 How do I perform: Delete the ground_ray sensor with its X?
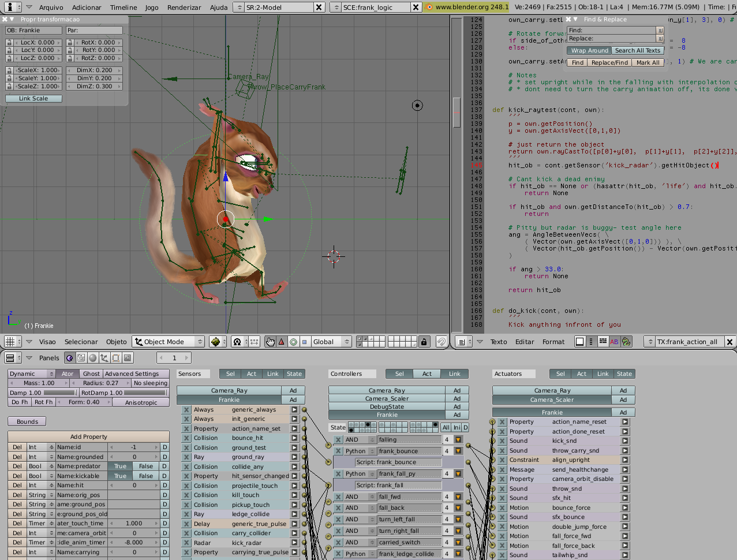(186, 457)
